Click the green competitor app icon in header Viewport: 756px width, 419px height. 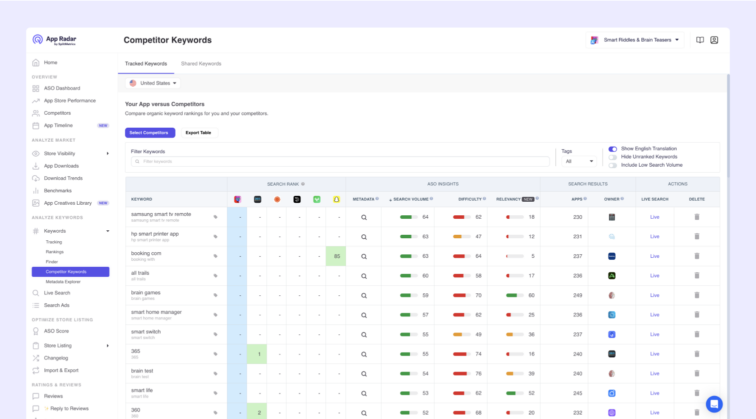click(317, 199)
